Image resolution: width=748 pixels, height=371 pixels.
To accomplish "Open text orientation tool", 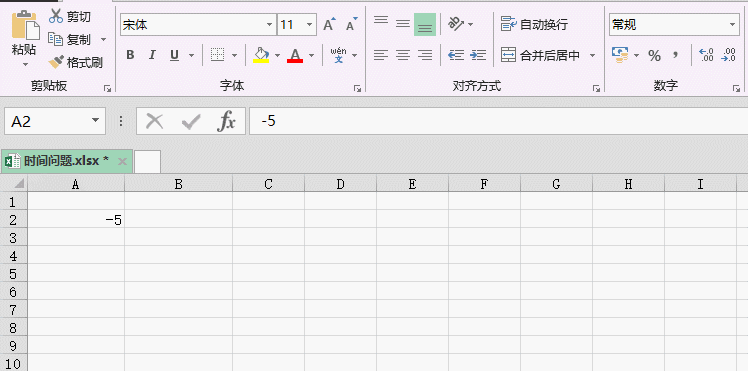I will pos(456,24).
